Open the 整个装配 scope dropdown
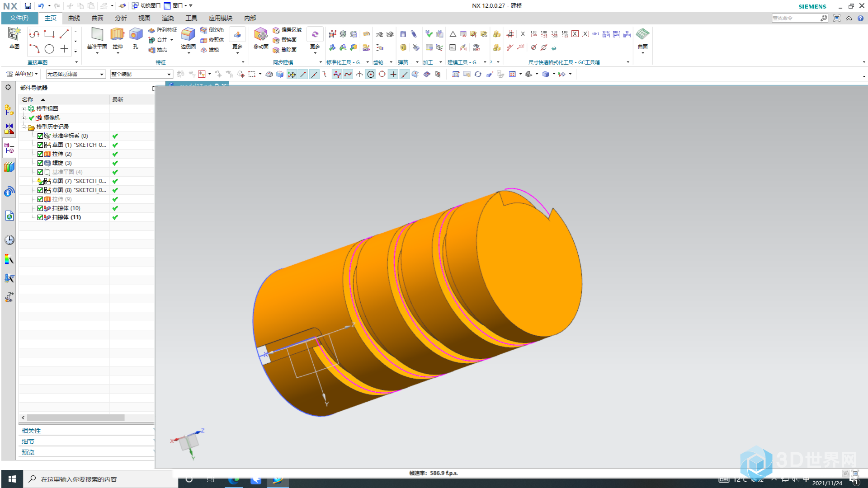 click(x=142, y=74)
